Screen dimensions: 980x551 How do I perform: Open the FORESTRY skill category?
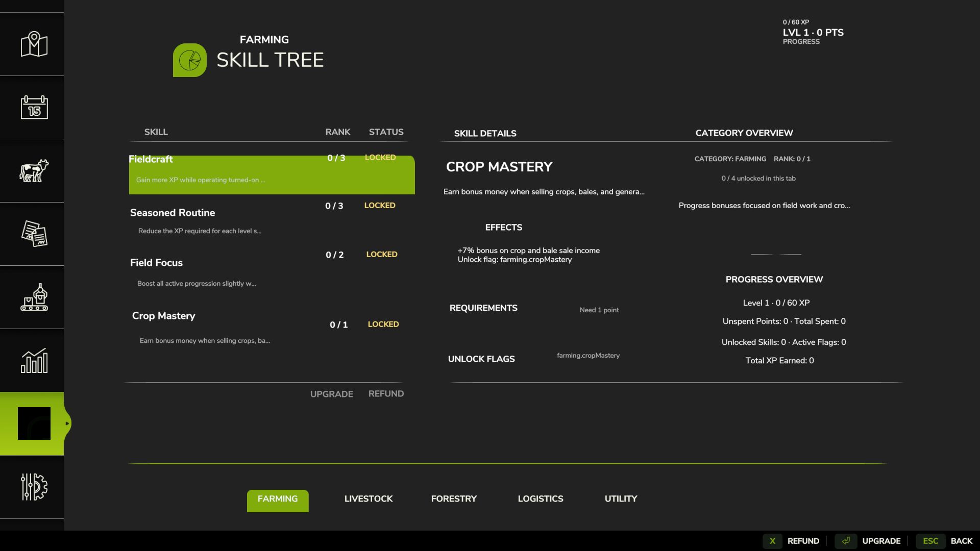[x=454, y=499]
